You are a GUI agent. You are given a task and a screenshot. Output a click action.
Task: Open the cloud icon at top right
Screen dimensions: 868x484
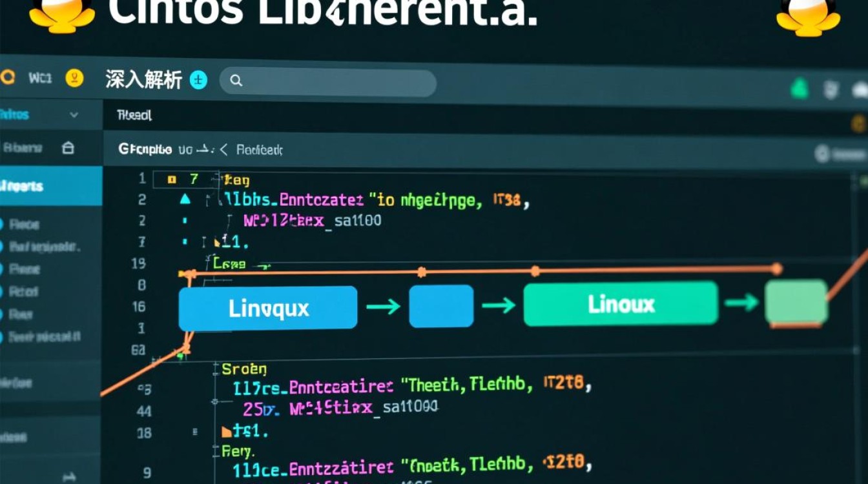pos(860,90)
